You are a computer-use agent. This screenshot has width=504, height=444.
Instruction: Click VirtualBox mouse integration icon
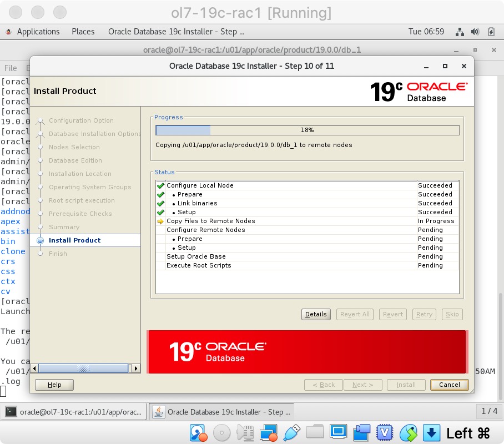tap(408, 433)
